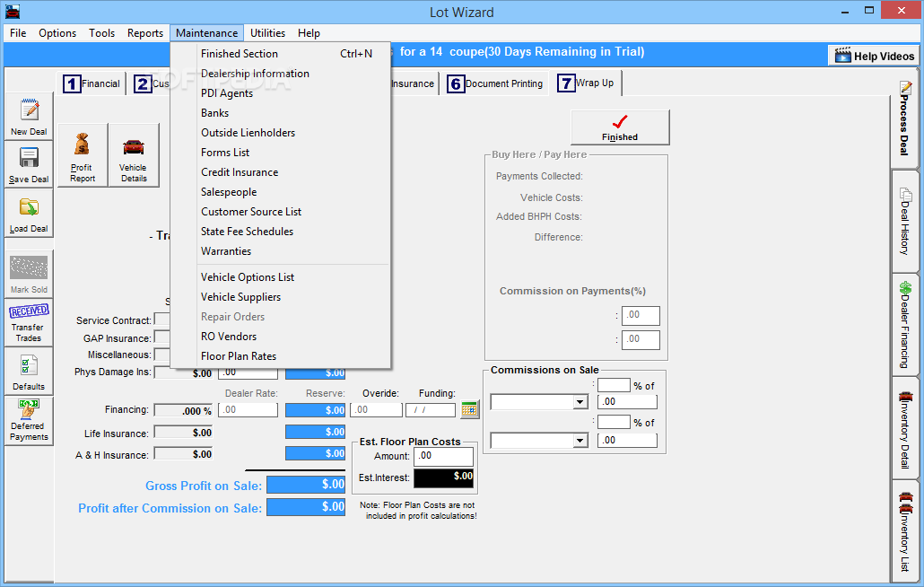Click the first Commissions on Sale percent field

[614, 385]
